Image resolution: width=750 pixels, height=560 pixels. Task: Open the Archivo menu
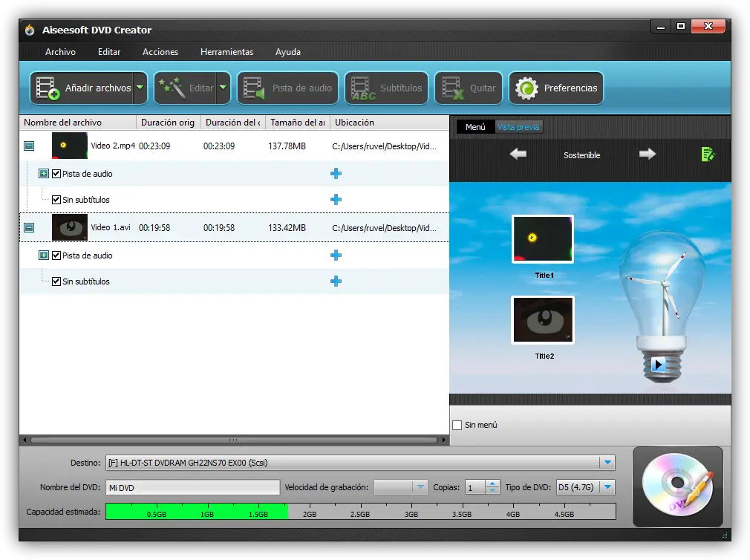click(60, 52)
